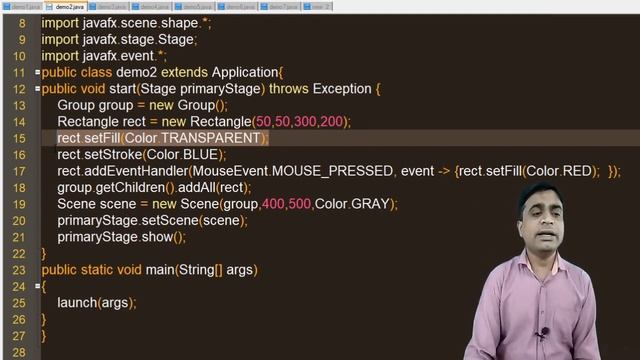Screen dimensions: 640x360
Task: Open the demo3.java tab
Action: pos(109,7)
